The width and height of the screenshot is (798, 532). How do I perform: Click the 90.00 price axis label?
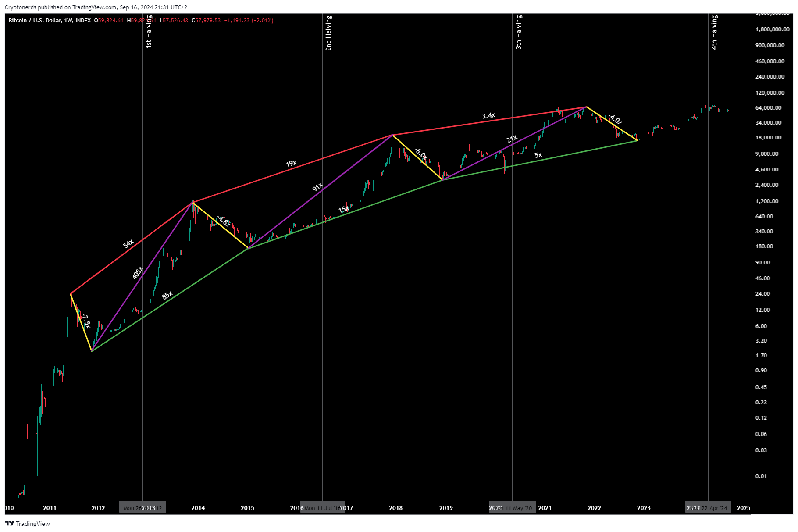pos(762,263)
